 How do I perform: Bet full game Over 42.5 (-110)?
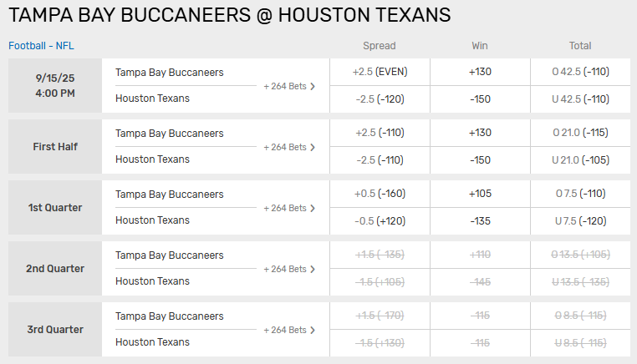580,72
